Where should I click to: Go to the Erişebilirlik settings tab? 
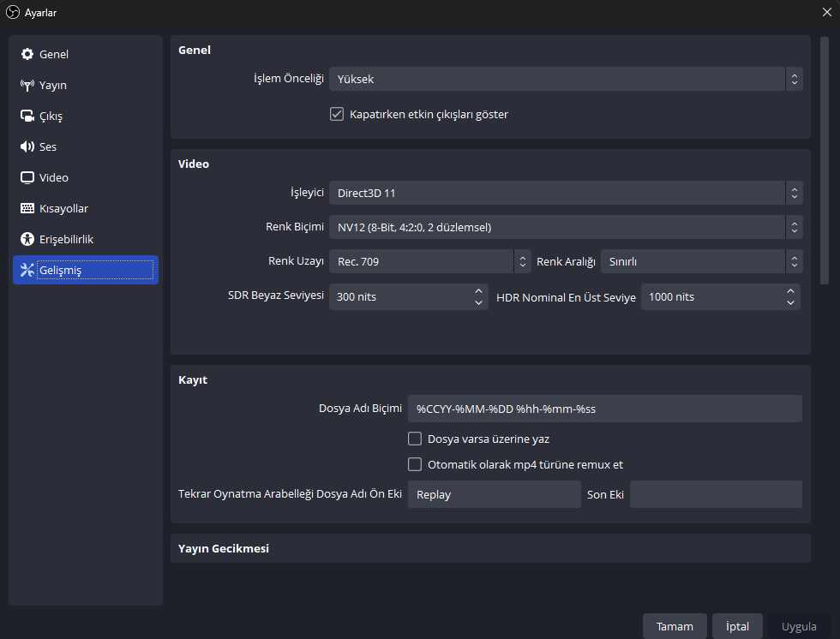pyautogui.click(x=86, y=239)
